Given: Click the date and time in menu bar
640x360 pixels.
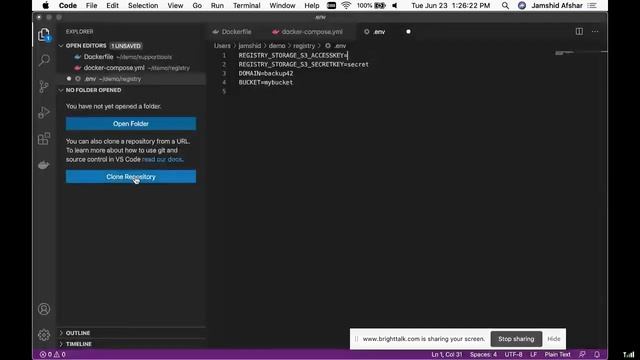Looking at the screenshot, I should tap(451, 6).
